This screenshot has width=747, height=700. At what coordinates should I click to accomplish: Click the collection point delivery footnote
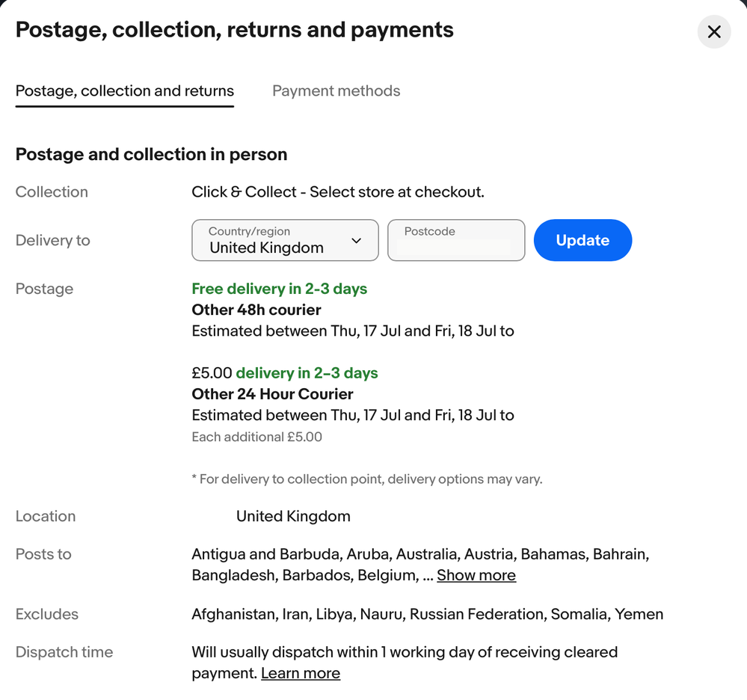367,479
